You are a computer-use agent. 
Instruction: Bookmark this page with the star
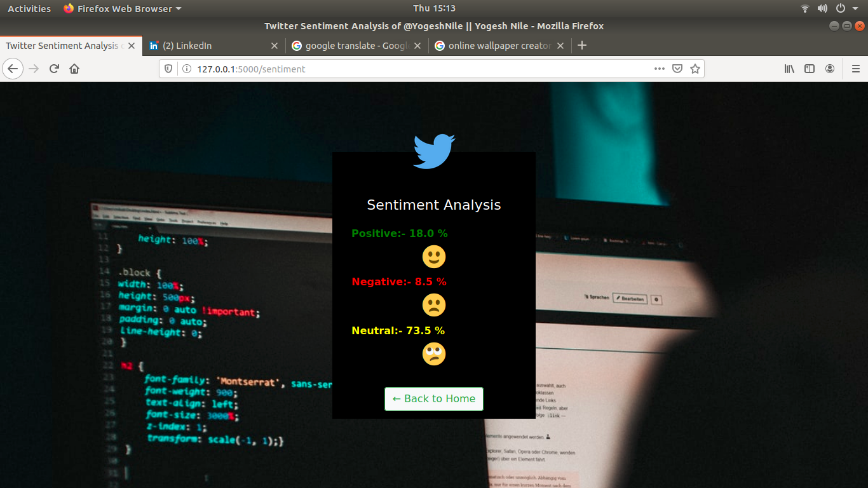695,69
